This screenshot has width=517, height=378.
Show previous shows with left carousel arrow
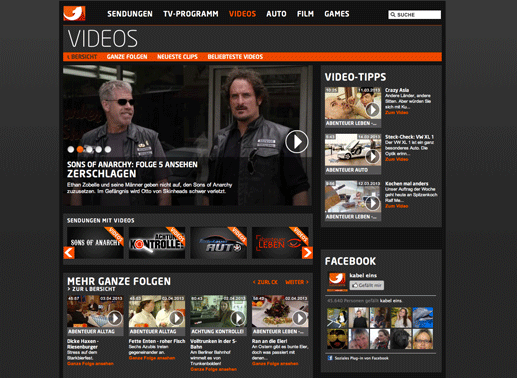69,253
